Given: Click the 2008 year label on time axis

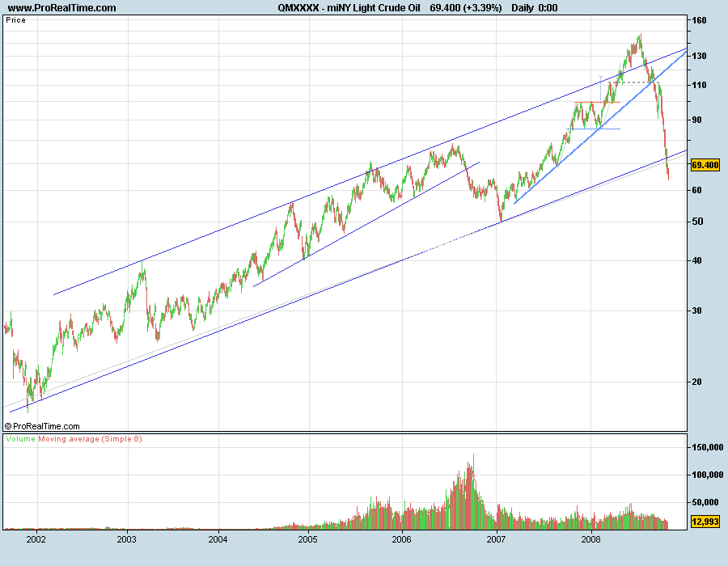Looking at the screenshot, I should (x=591, y=539).
